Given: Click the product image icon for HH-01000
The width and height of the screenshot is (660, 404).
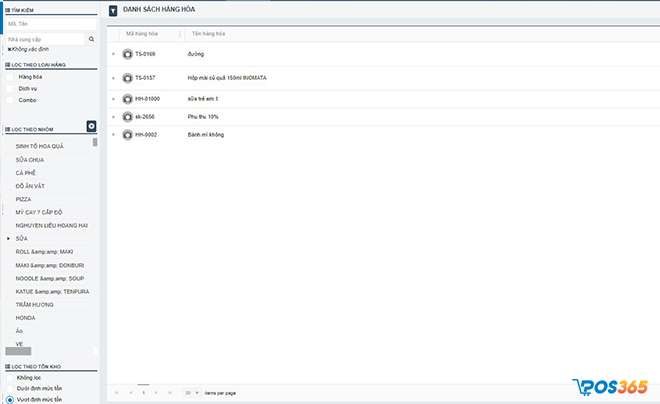Looking at the screenshot, I should 128,99.
